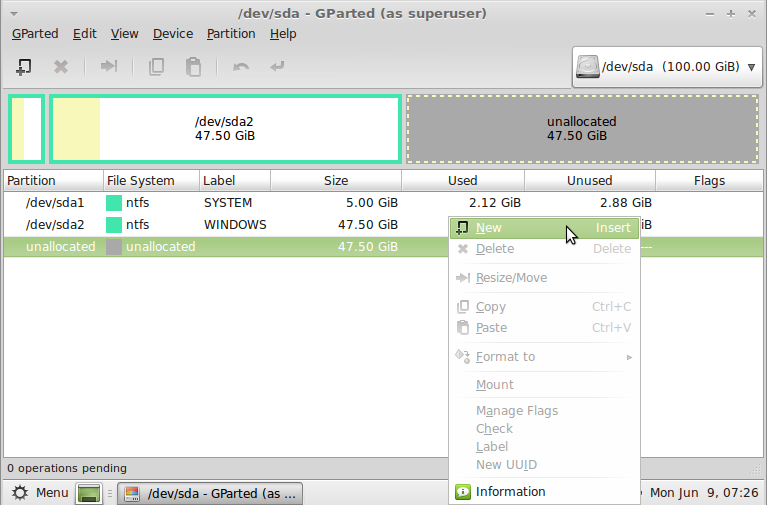Open the /dev/sda device dropdown arrow

(752, 67)
